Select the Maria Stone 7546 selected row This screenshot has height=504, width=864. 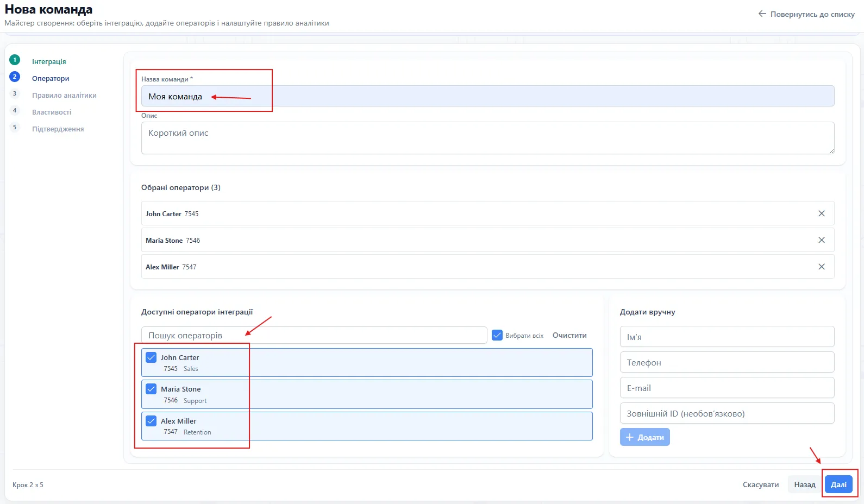[x=487, y=240]
